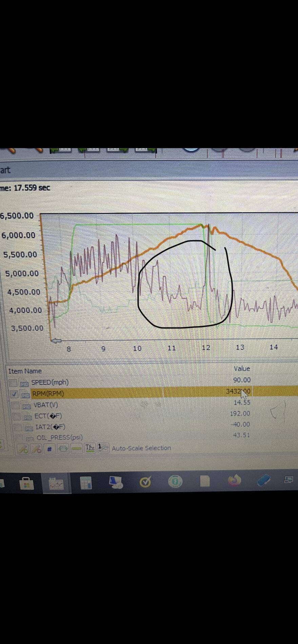Click the Tfx transfer function icon
Viewport: 298px width, 644px height.
click(90, 448)
